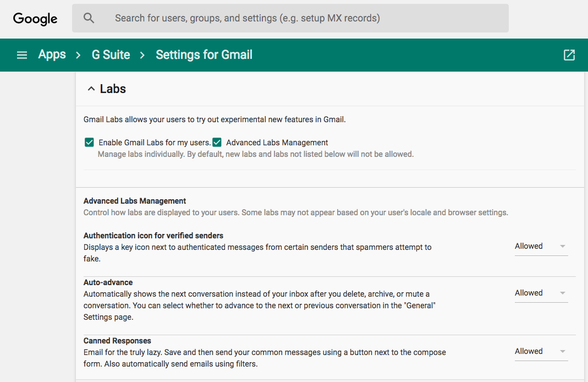Open the hamburger main menu
This screenshot has width=588, height=382.
(x=22, y=55)
